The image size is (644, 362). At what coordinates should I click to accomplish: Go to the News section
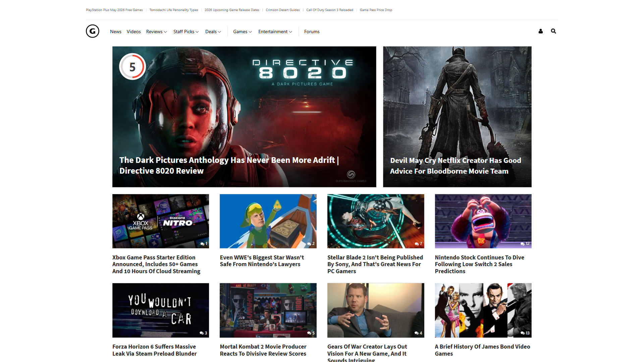(x=116, y=32)
